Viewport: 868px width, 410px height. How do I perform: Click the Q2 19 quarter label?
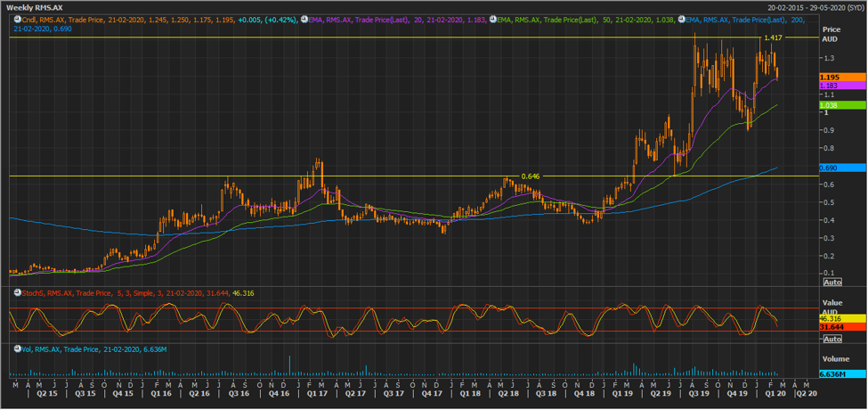point(662,393)
